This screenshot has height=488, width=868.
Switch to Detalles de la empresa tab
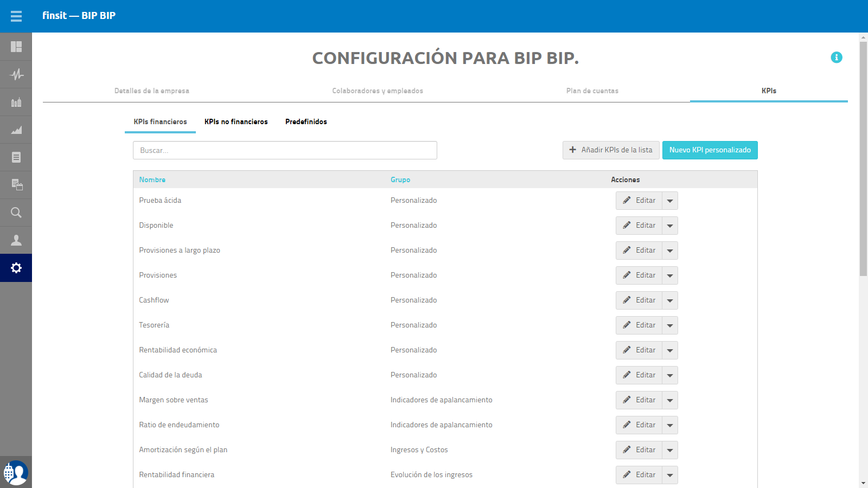click(152, 91)
